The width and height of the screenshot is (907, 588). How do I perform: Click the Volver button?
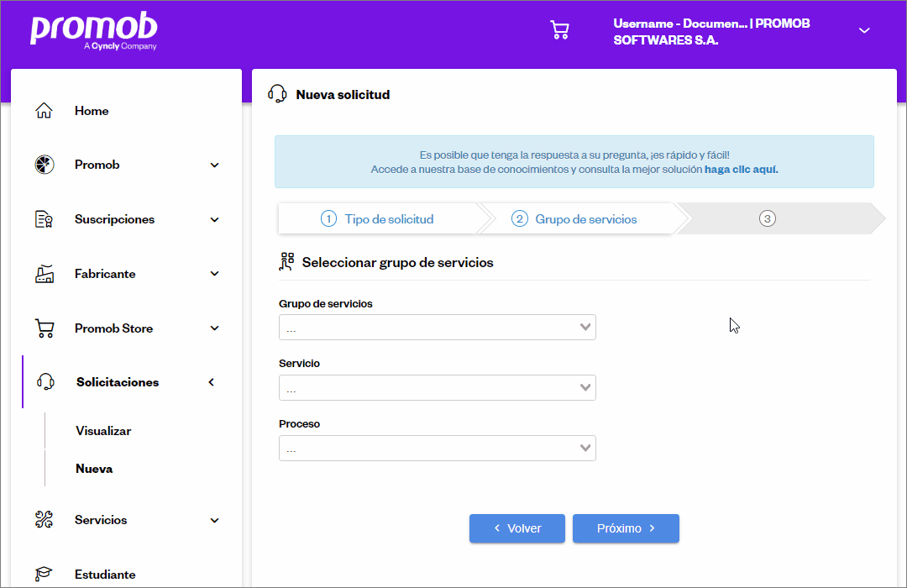(517, 528)
